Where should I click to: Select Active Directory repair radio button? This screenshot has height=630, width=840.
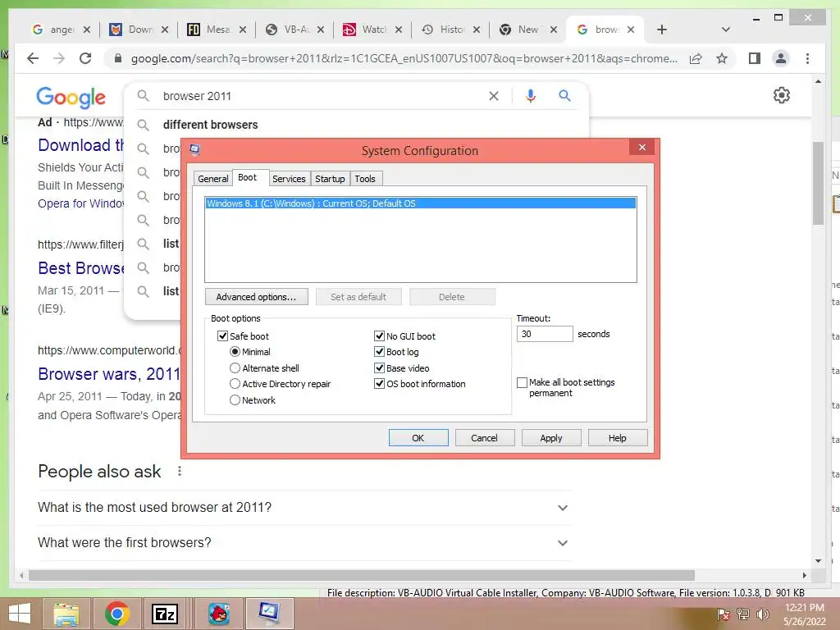[x=235, y=384]
